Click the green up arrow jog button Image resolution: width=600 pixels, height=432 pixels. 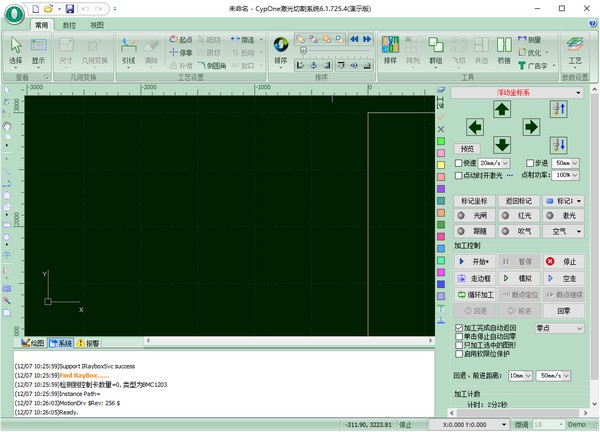pos(502,109)
